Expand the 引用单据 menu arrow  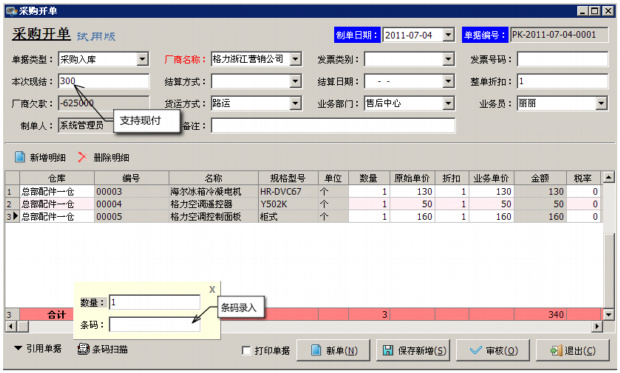coord(18,348)
